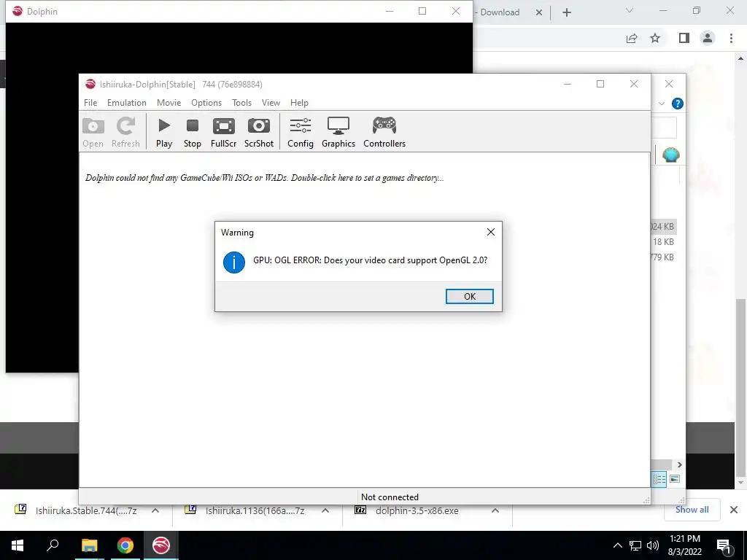Close the Warning dialog with X
This screenshot has width=747, height=560.
click(x=491, y=232)
